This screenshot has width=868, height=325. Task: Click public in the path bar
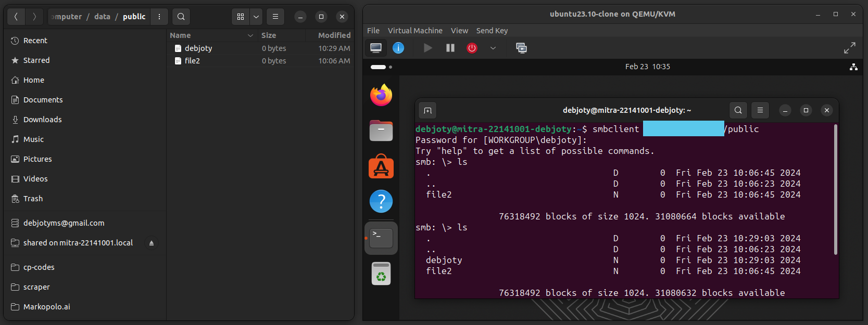pyautogui.click(x=134, y=17)
